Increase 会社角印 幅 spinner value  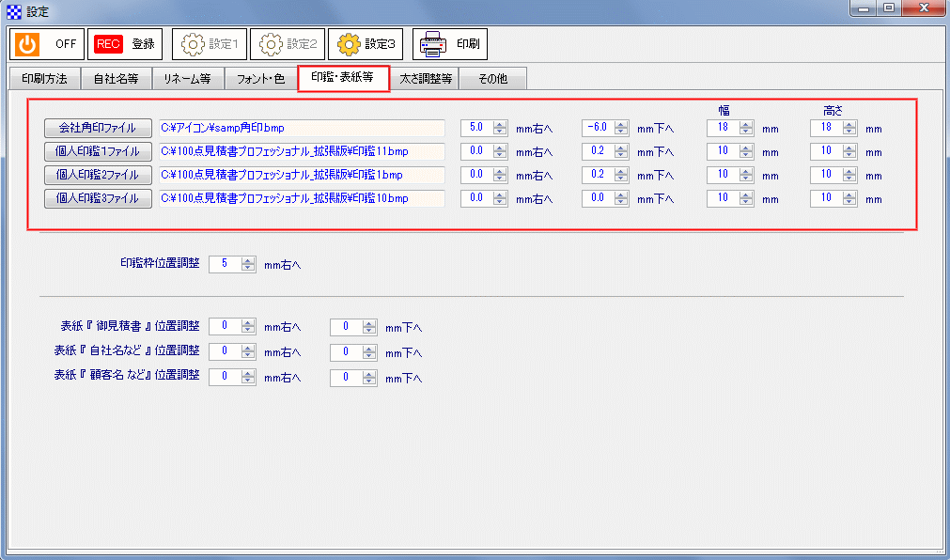point(746,124)
